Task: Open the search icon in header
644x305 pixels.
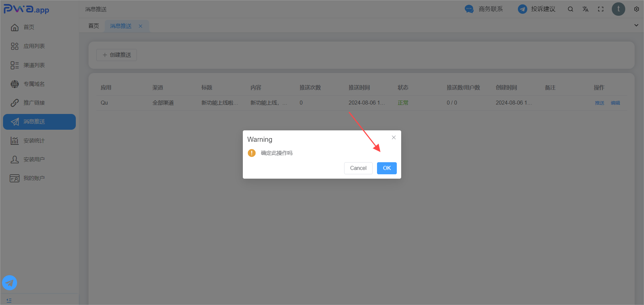Action: [570, 9]
